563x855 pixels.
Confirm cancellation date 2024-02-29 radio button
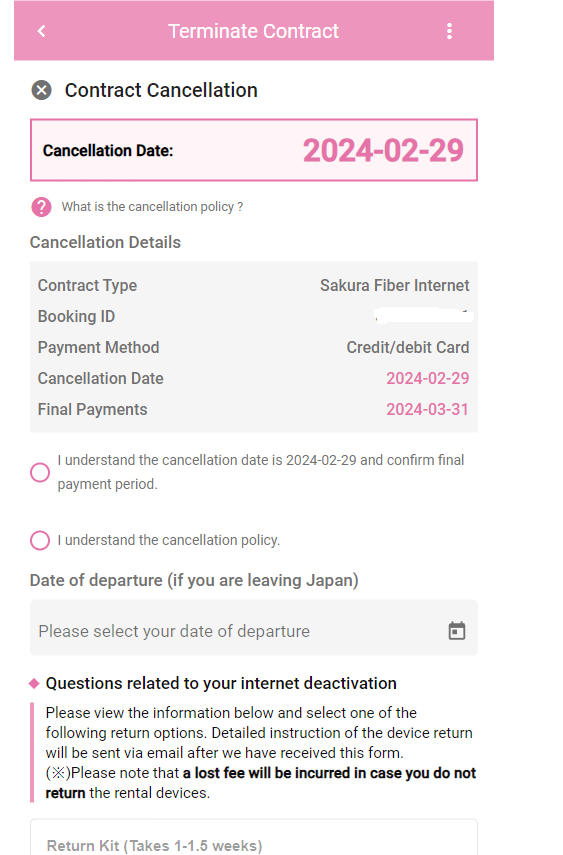click(40, 472)
